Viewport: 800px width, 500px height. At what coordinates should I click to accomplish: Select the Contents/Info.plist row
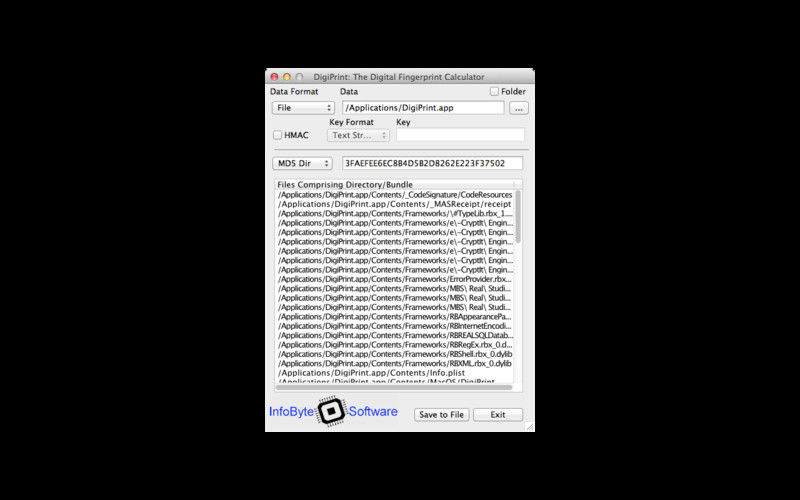pos(395,373)
